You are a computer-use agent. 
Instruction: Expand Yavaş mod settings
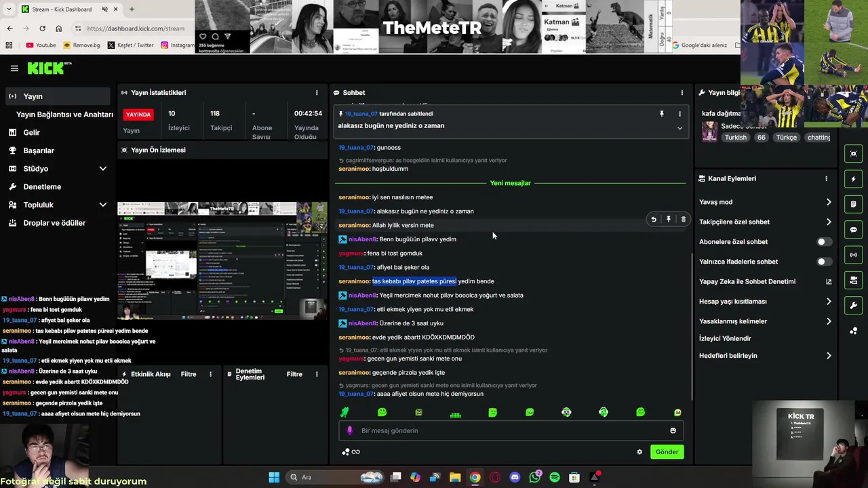click(x=829, y=202)
